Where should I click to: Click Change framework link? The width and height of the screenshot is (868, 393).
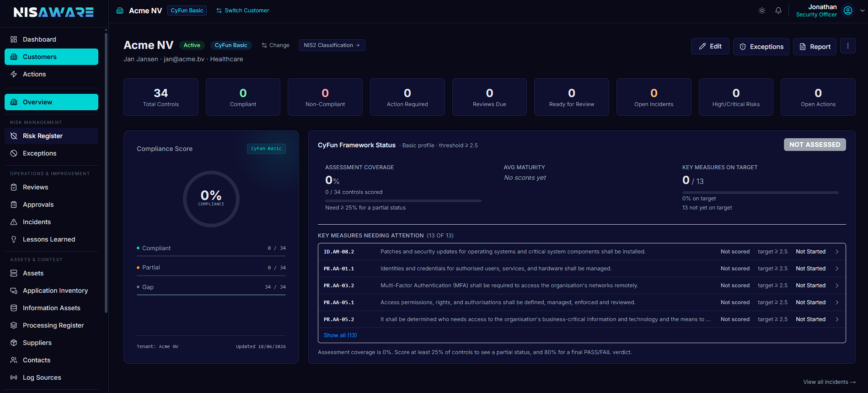click(x=275, y=45)
